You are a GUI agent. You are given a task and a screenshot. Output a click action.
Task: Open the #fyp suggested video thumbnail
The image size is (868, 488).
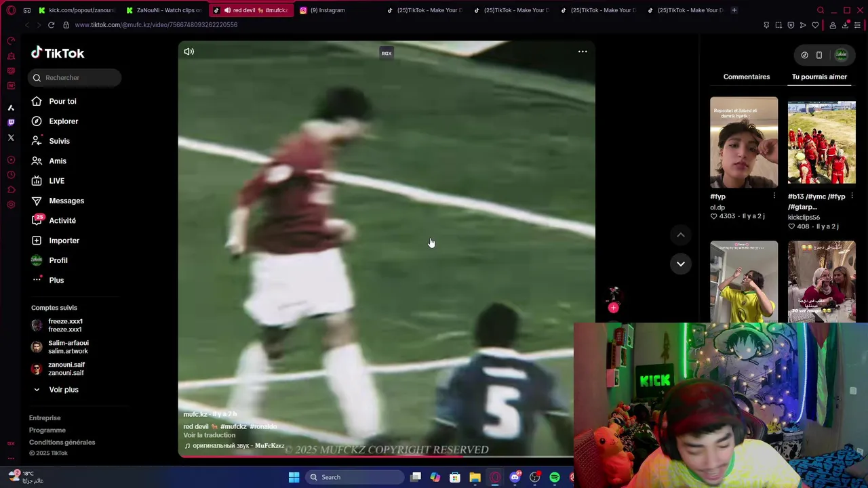(744, 142)
